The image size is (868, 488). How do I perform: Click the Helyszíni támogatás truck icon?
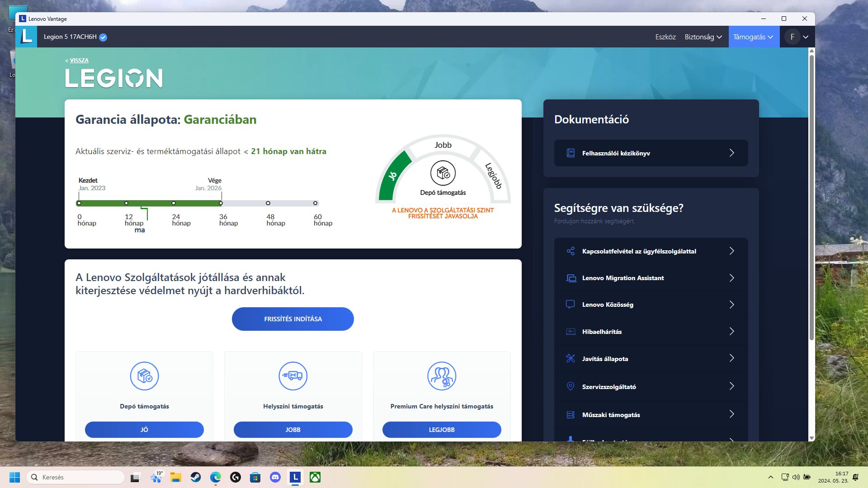tap(293, 376)
